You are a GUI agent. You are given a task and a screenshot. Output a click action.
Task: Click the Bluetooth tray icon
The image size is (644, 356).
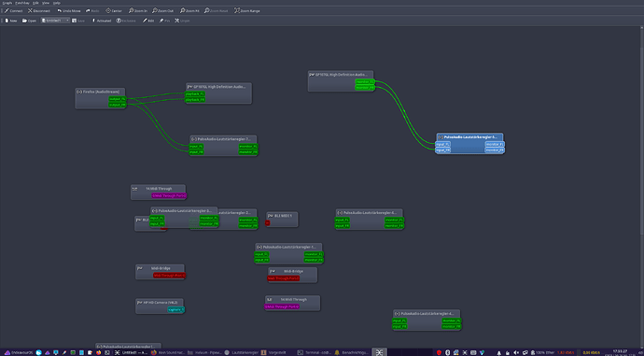tap(448, 352)
